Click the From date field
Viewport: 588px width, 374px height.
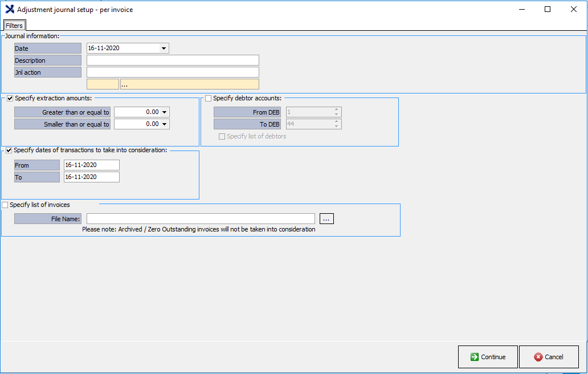pos(92,165)
